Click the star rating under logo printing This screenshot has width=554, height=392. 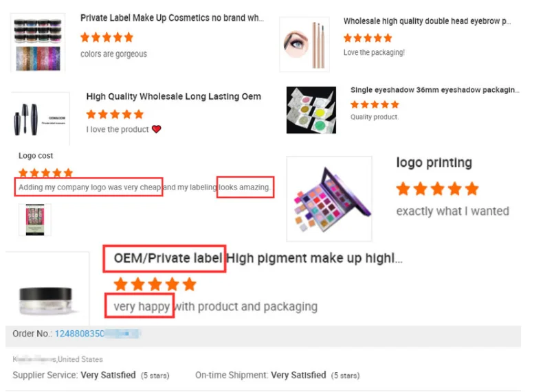(437, 189)
